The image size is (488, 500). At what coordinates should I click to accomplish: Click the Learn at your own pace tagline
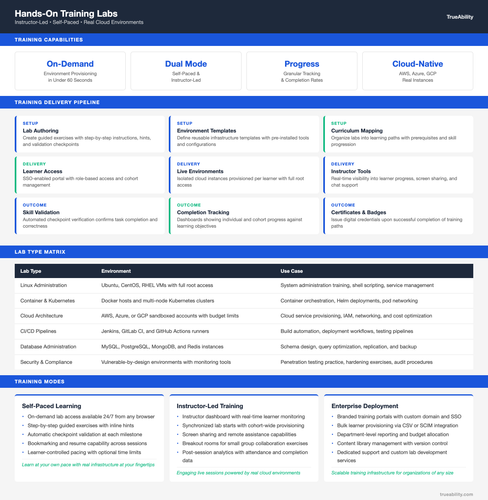point(88,465)
